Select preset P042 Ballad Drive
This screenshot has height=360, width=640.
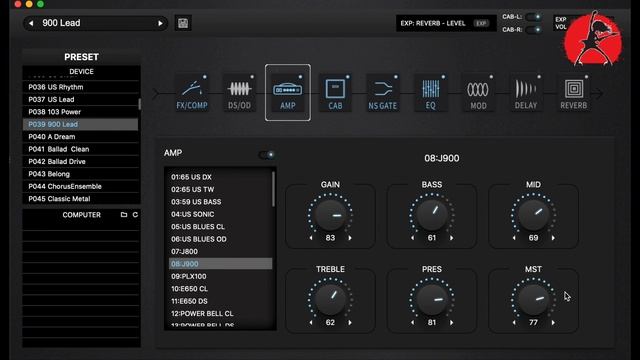tap(80, 161)
